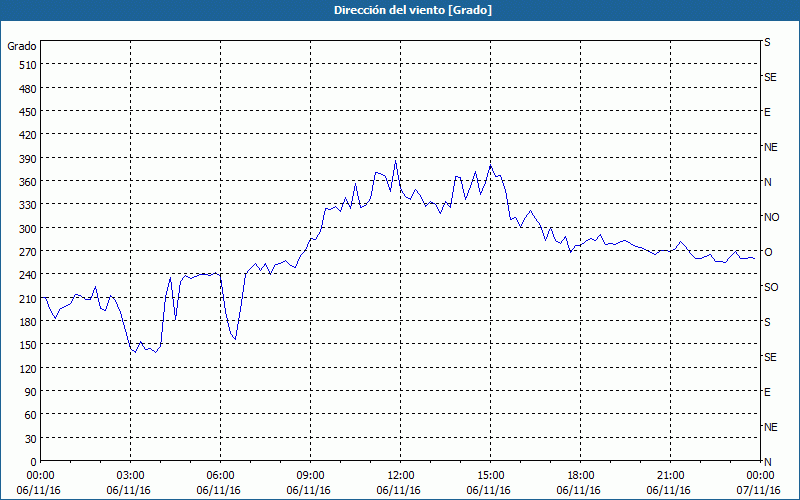Click the 150 degree axis label
This screenshot has height=500, width=800.
pyautogui.click(x=28, y=345)
